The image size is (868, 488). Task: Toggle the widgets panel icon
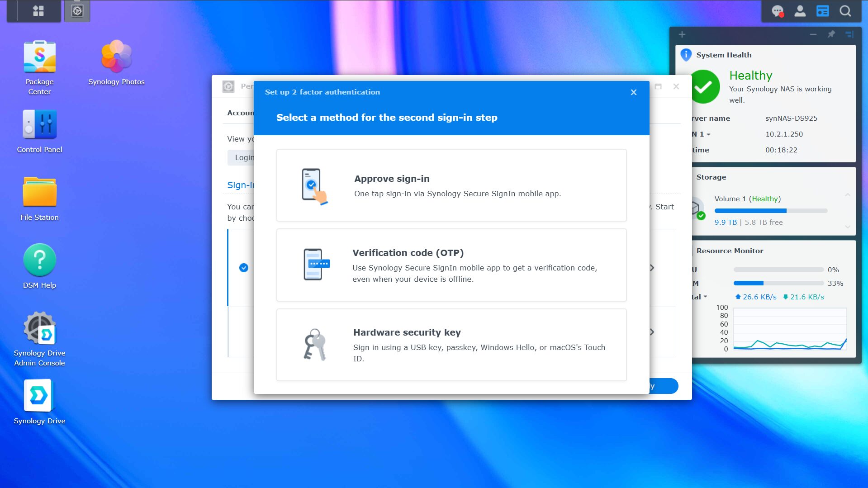point(823,11)
